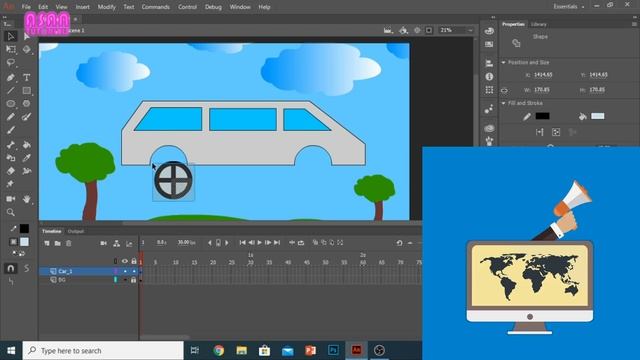This screenshot has height=360, width=640.
Task: Open the File menu
Action: pyautogui.click(x=26, y=7)
